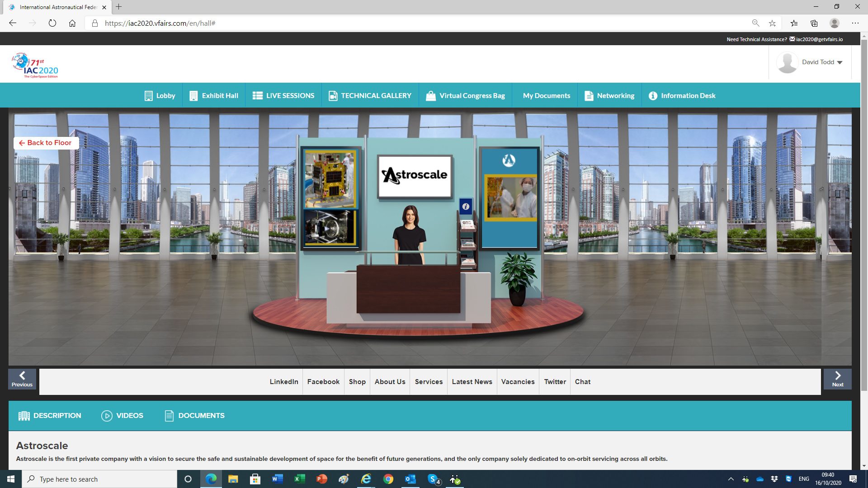868x488 pixels.
Task: Click the IAC 2020 logo
Action: [35, 65]
